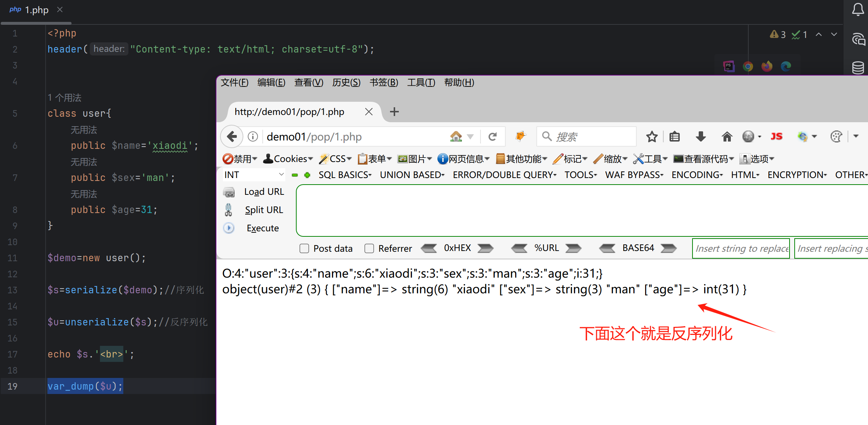Image resolution: width=868 pixels, height=425 pixels.
Task: Click the 禁用 (disable) Web Developer icon
Action: pyautogui.click(x=228, y=158)
